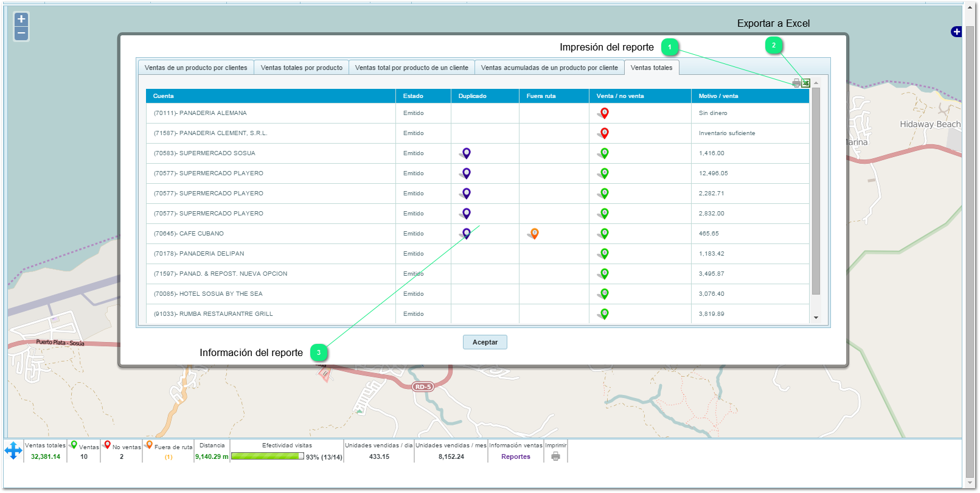Image resolution: width=980 pixels, height=493 pixels.
Task: Click the Venta / no venta column header
Action: pyautogui.click(x=640, y=96)
